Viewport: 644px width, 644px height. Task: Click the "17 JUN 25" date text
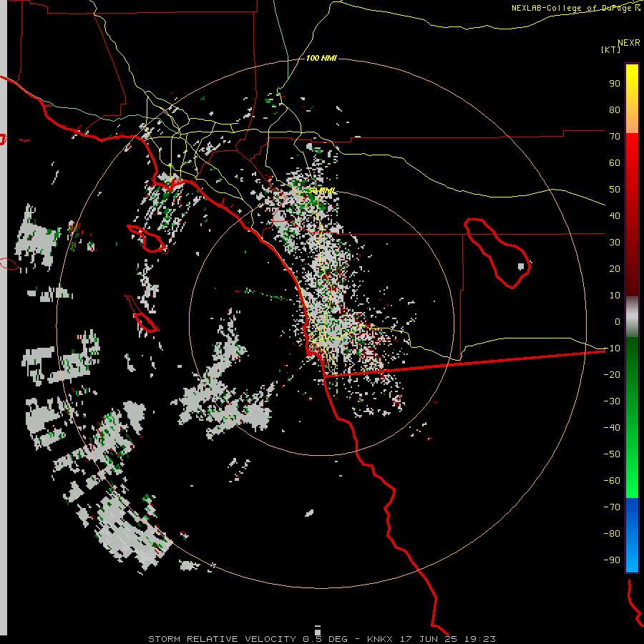point(429,639)
